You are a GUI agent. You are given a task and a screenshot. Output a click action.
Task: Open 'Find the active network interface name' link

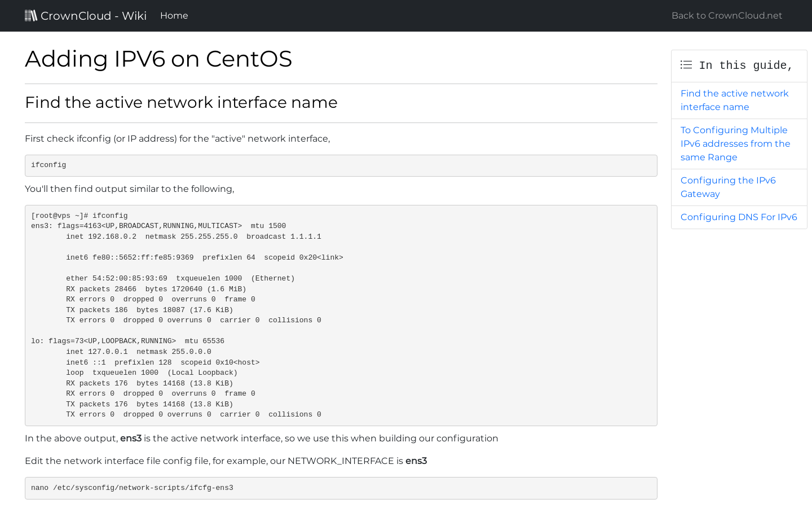click(734, 100)
